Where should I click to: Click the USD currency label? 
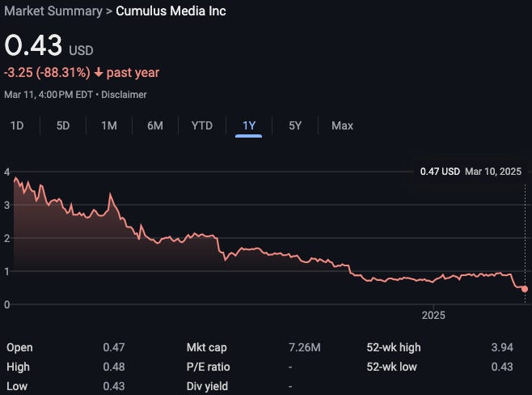click(x=81, y=51)
